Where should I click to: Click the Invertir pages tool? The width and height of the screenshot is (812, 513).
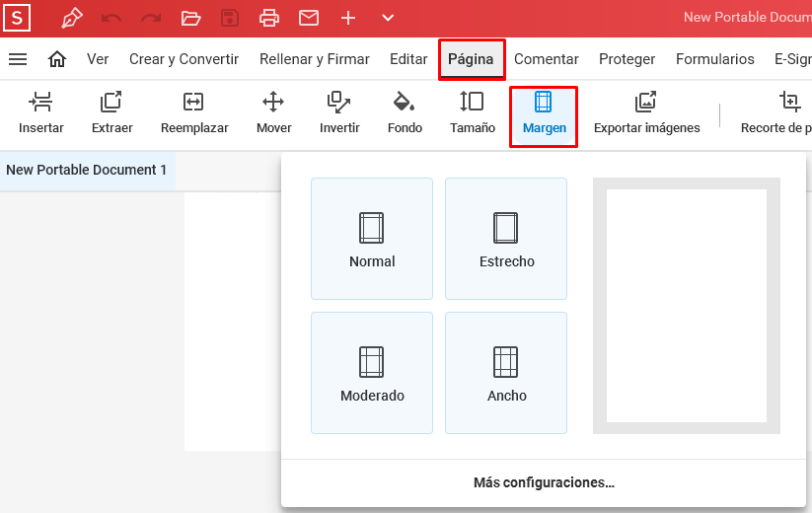pos(339,113)
